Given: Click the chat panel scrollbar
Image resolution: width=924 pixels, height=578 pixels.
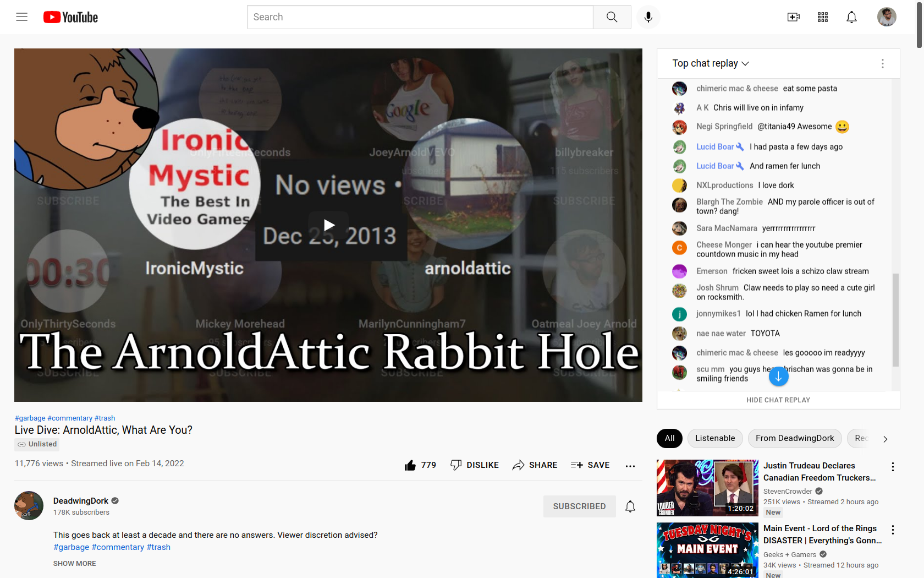Looking at the screenshot, I should pyautogui.click(x=895, y=319).
